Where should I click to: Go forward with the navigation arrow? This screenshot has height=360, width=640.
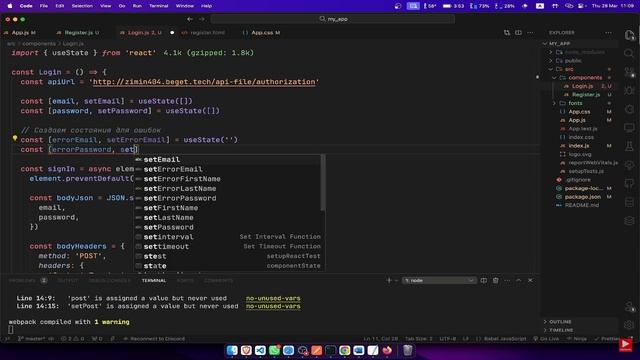point(202,19)
